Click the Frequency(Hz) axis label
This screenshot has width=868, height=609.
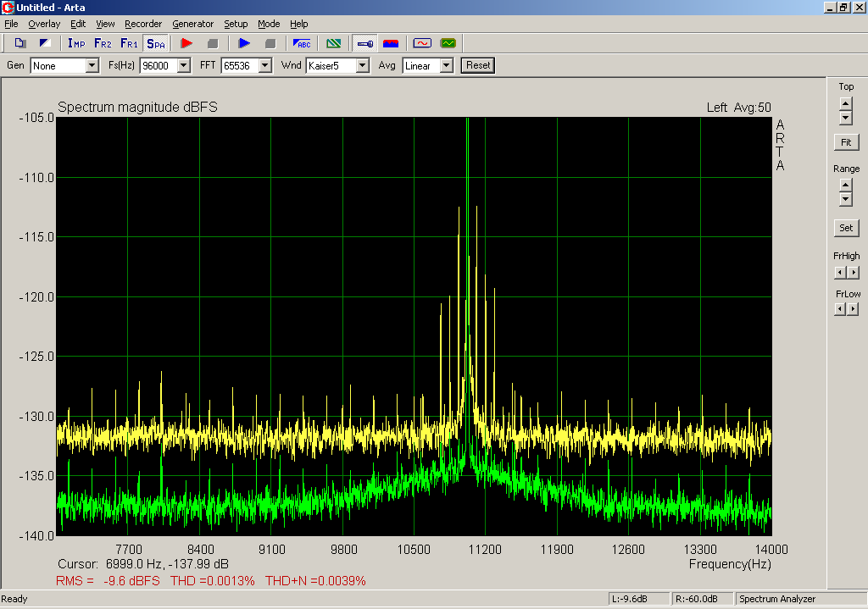tap(730, 564)
